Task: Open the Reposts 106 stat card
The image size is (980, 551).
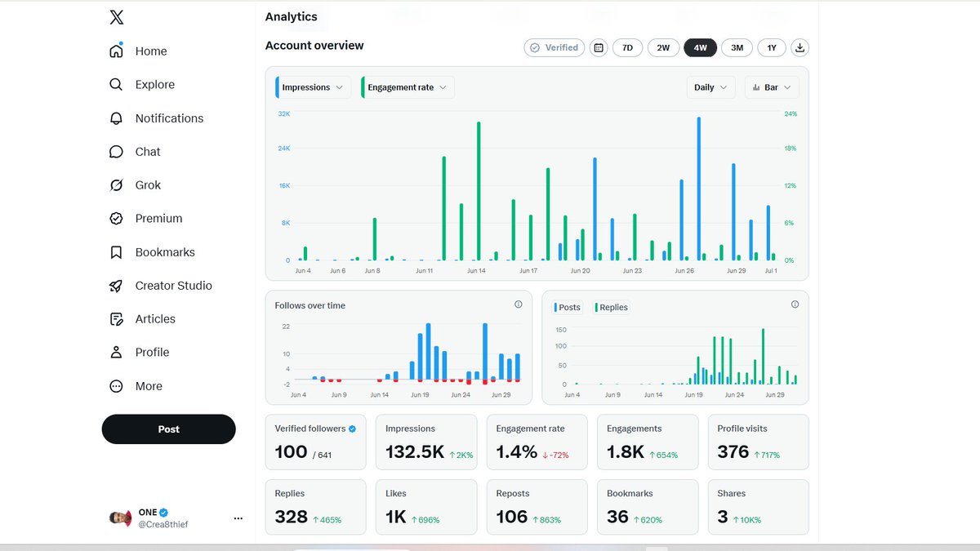Action: coord(537,507)
